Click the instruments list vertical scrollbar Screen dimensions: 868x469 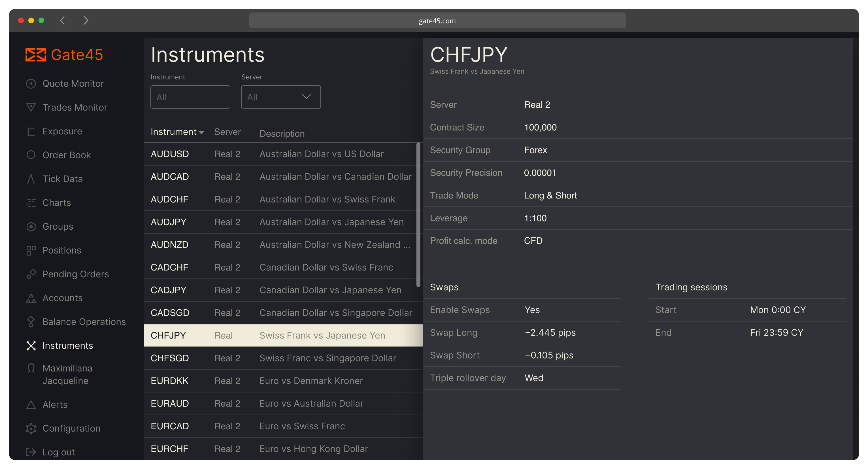[x=418, y=215]
